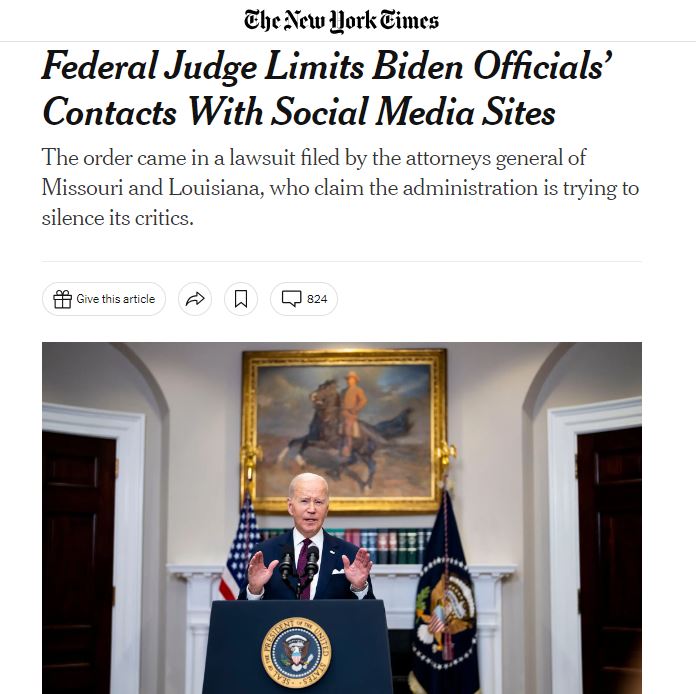696x694 pixels.
Task: Open the share arrow menu
Action: pyautogui.click(x=195, y=299)
